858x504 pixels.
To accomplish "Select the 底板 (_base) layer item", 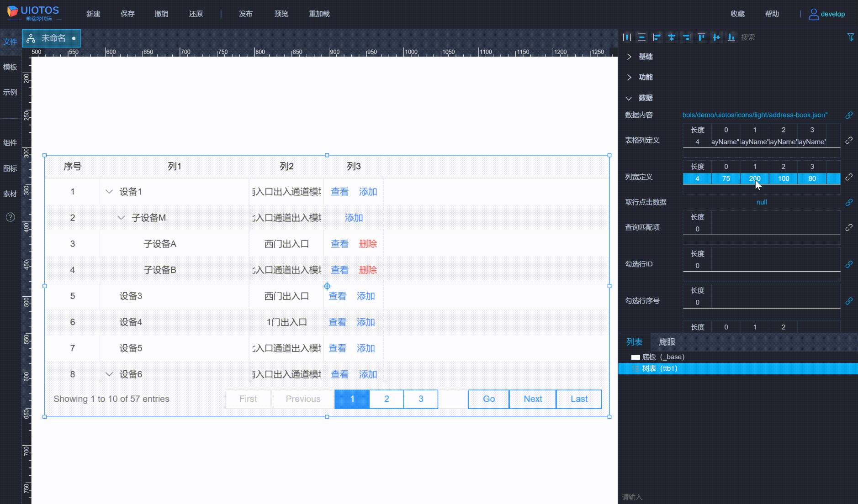I will coord(662,357).
